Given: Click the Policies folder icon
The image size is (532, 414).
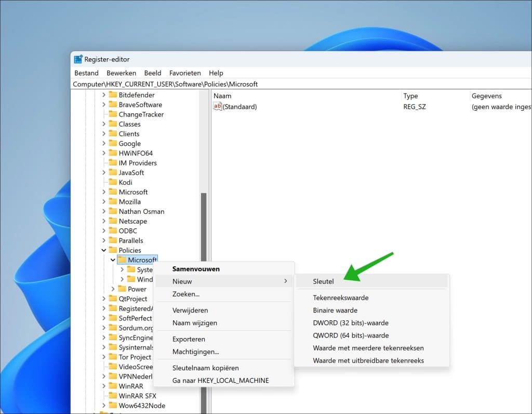Looking at the screenshot, I should (113, 250).
